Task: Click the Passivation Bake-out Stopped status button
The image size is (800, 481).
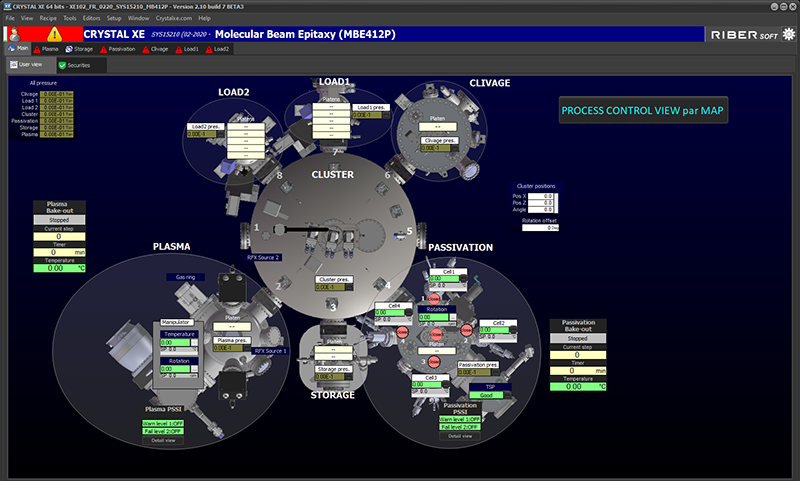Action: pos(578,338)
